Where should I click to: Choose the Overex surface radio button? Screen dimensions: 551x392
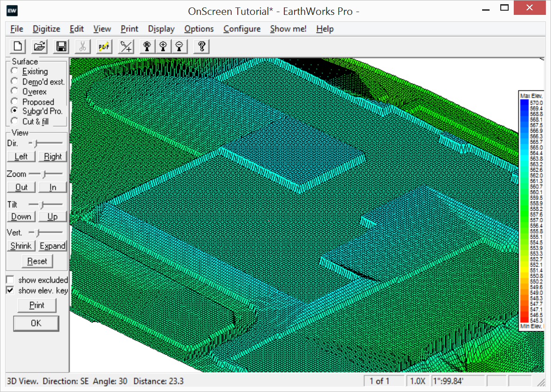point(14,91)
